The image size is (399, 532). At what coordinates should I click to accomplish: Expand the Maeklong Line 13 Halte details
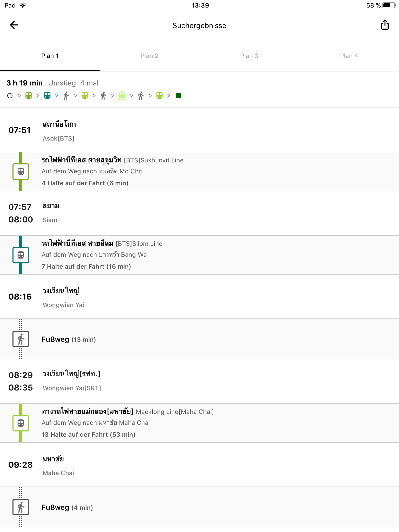88,435
